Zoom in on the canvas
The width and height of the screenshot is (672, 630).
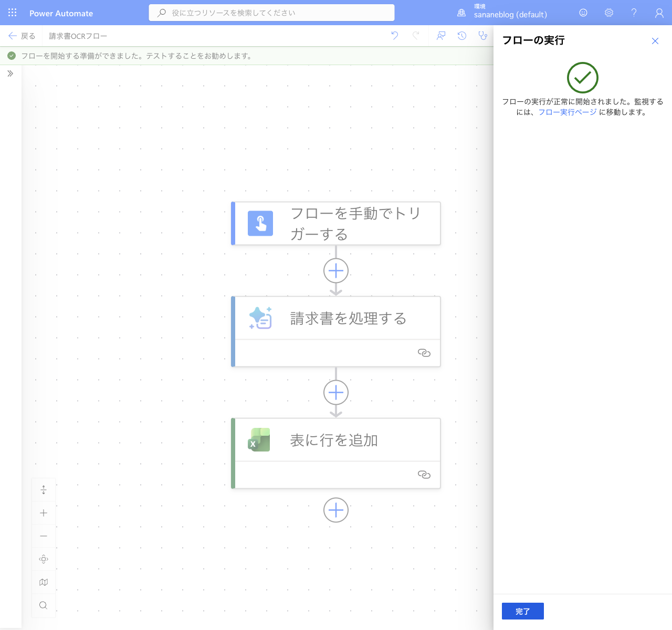tap(44, 513)
